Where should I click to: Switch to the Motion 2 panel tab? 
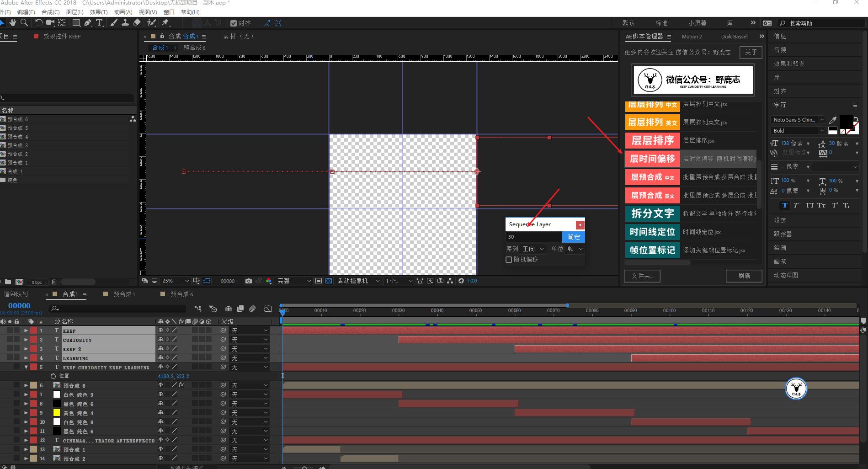point(692,37)
